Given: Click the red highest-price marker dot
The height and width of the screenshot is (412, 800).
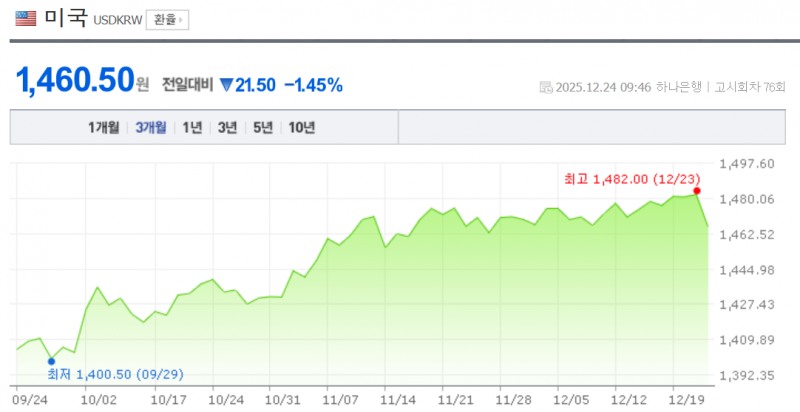Looking at the screenshot, I should [x=696, y=190].
